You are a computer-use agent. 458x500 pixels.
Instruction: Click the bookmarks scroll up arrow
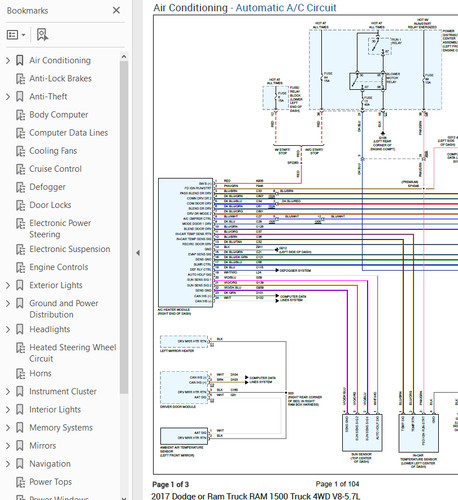pos(124,57)
